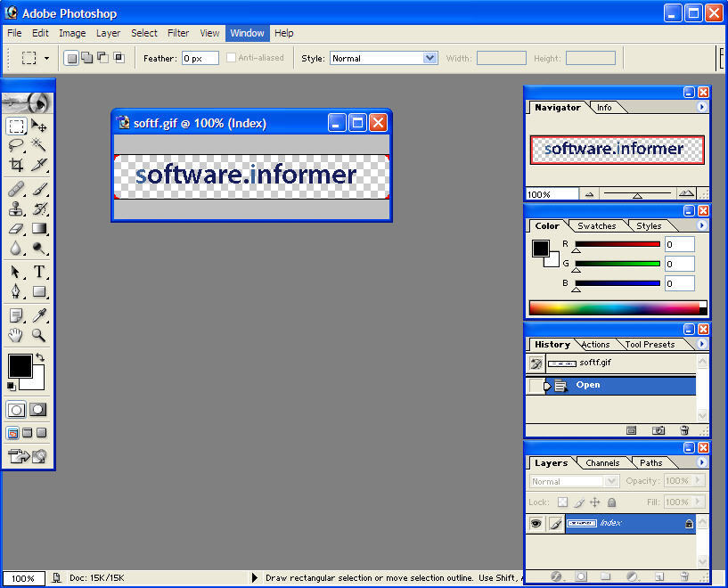Choose Subtract from selection mode
728x588 pixels.
pyautogui.click(x=102, y=58)
